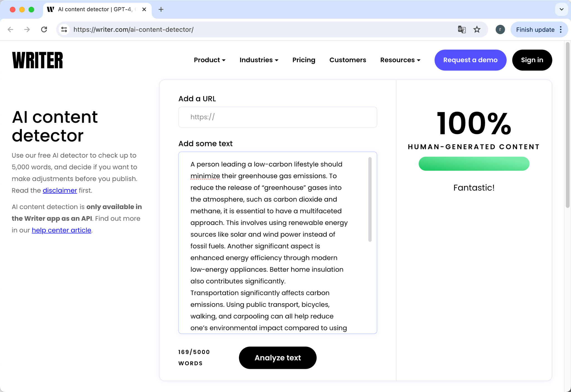The image size is (571, 392).
Task: Open the user profile avatar
Action: (x=500, y=30)
